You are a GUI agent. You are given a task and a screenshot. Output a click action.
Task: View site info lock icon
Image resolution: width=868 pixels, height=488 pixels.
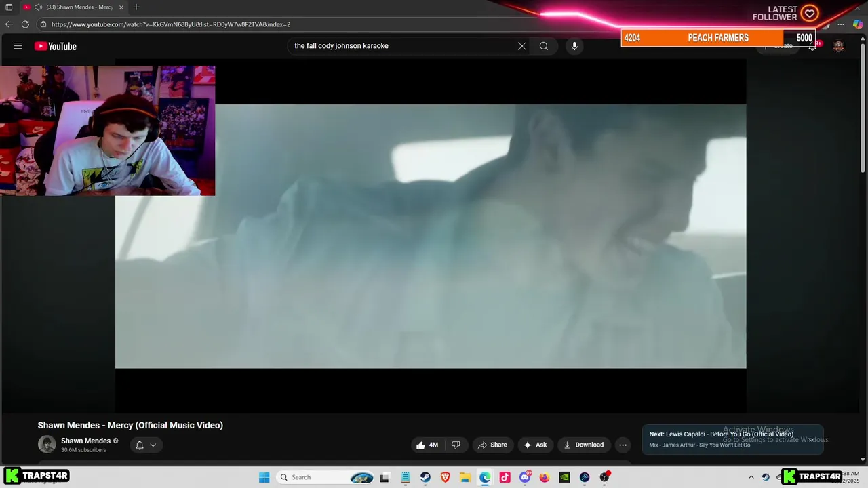[x=43, y=24]
